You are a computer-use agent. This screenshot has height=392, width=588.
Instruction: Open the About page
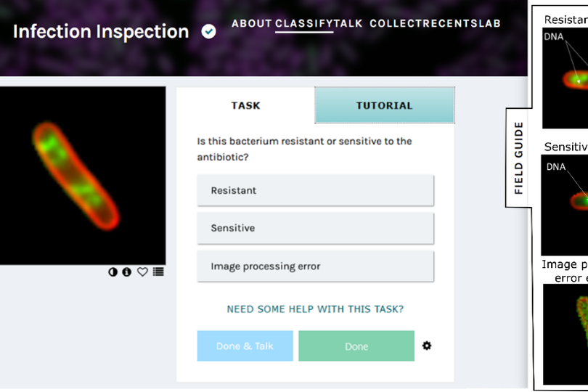click(251, 23)
